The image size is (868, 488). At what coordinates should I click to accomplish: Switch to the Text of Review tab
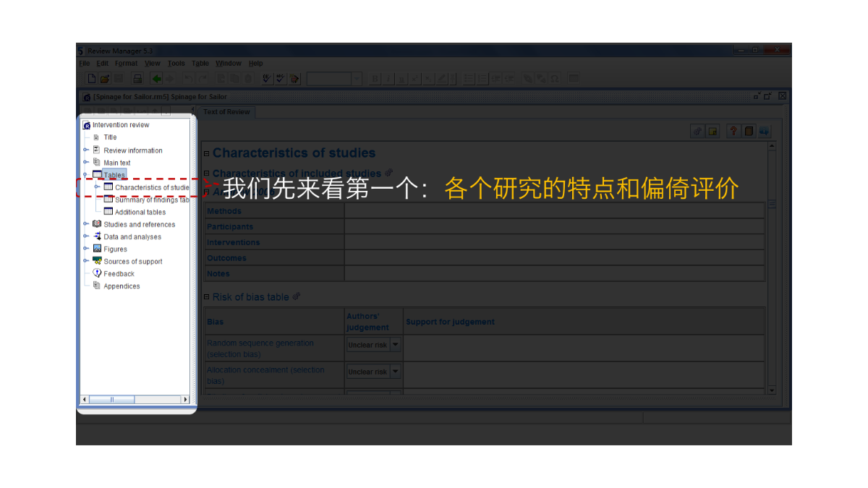click(x=226, y=112)
